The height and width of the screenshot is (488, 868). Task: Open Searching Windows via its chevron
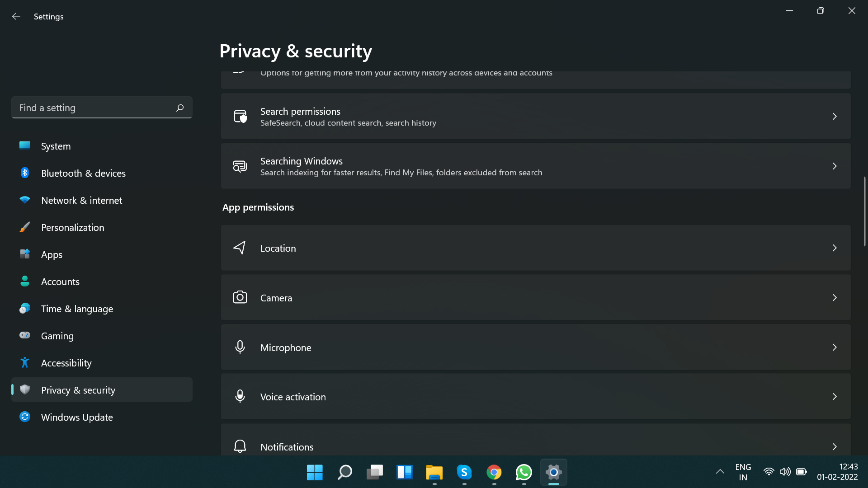[834, 166]
